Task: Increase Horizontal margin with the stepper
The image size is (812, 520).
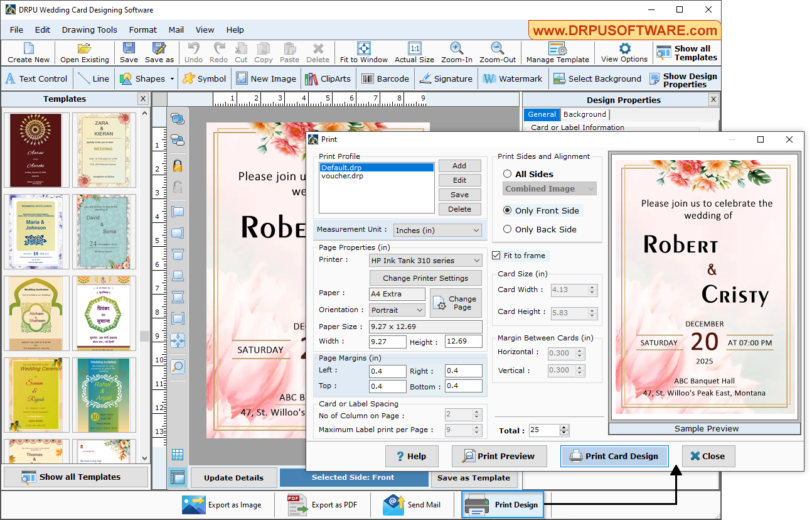Action: (580, 349)
